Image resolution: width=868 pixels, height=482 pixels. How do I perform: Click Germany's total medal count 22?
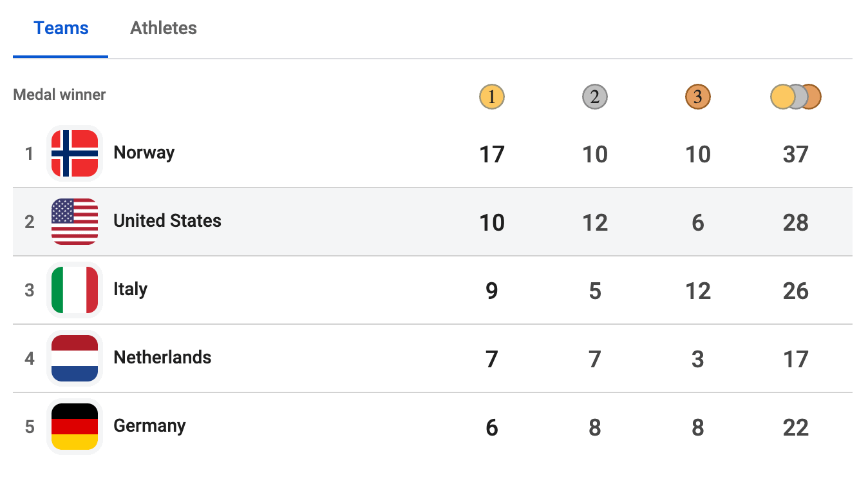796,428
